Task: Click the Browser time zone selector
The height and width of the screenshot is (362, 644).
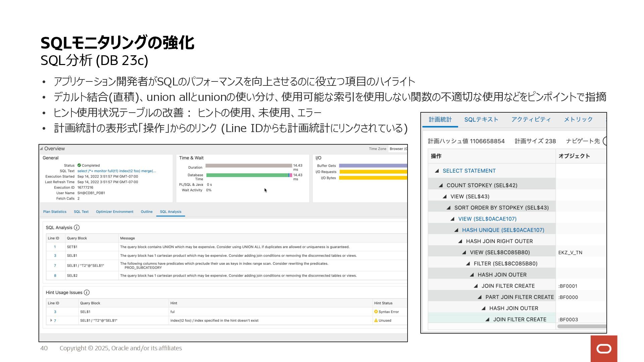Action: (x=398, y=149)
